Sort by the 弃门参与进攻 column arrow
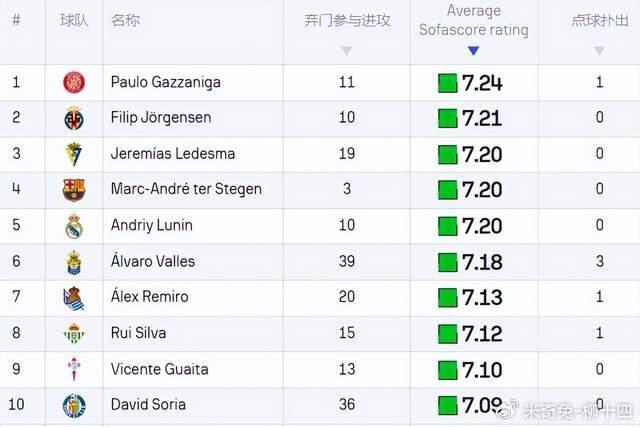640x427 pixels. click(x=346, y=51)
